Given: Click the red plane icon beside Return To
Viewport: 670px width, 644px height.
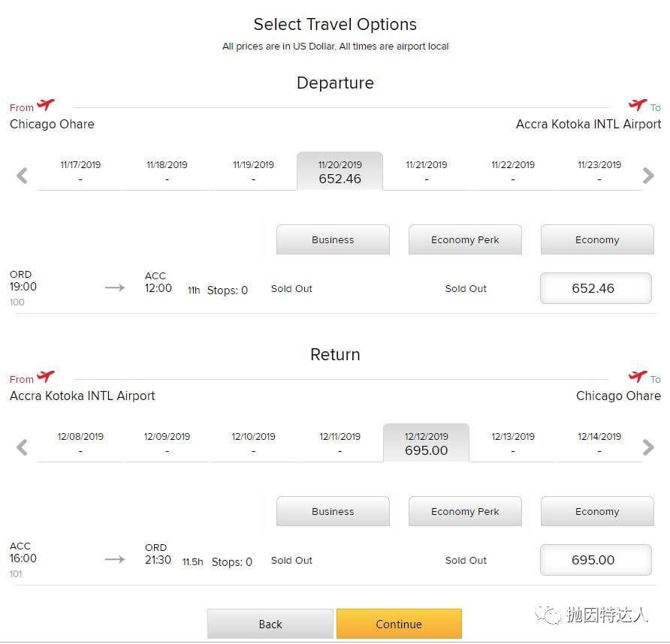Looking at the screenshot, I should [x=638, y=377].
